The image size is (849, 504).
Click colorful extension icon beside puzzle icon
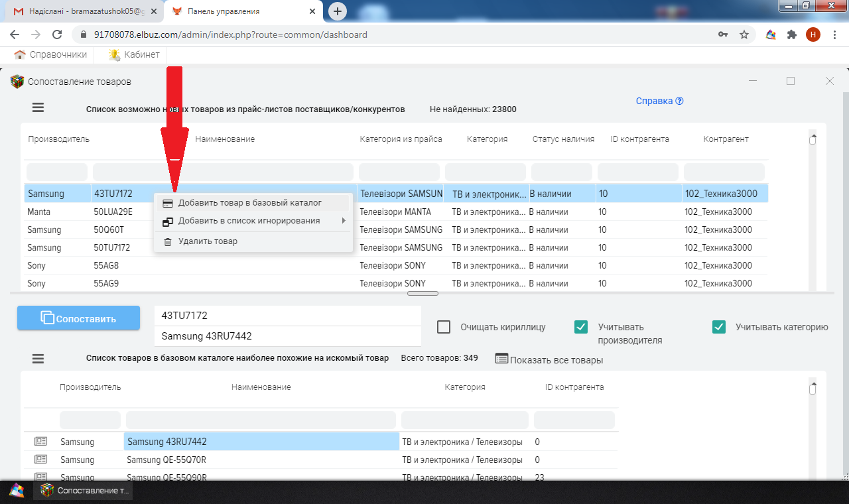click(x=771, y=34)
